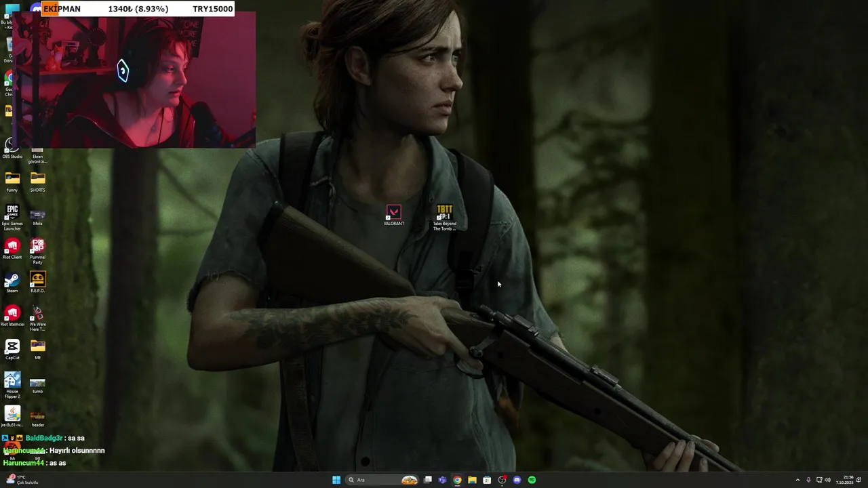The width and height of the screenshot is (868, 488).
Task: Open Discord from the taskbar
Action: pos(517,480)
